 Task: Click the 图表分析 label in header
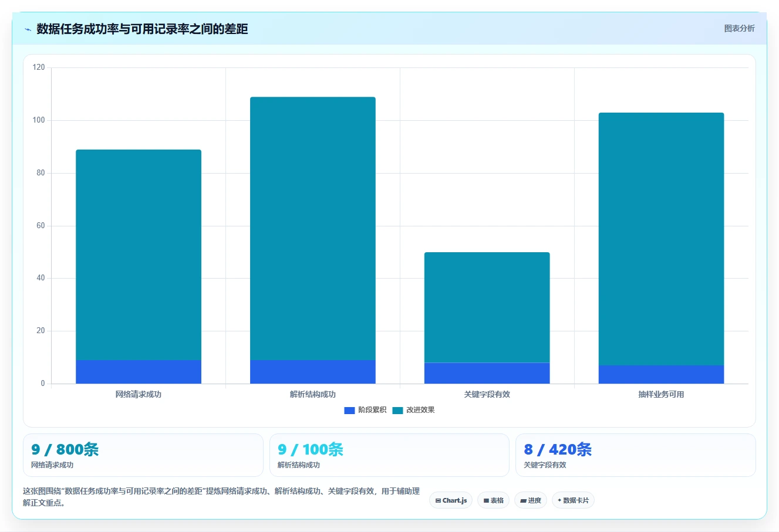[x=739, y=28]
